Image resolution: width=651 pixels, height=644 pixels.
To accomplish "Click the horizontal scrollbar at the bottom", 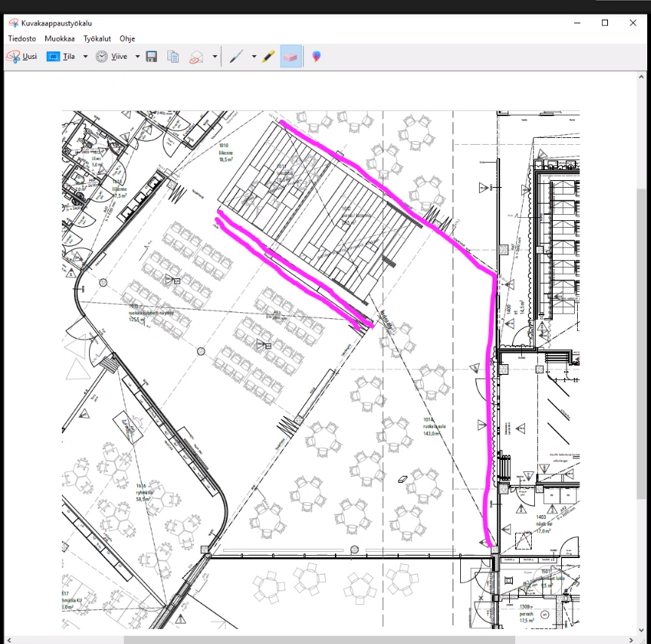I will click(317, 639).
